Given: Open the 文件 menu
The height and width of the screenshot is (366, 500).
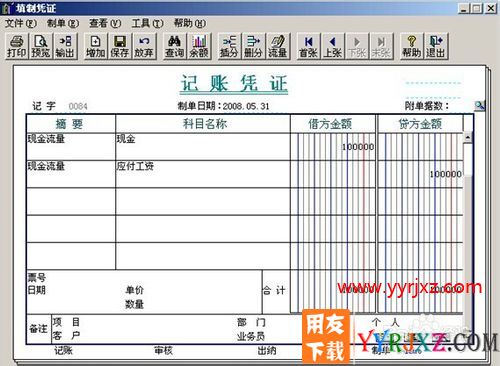Looking at the screenshot, I should pyautogui.click(x=20, y=23).
